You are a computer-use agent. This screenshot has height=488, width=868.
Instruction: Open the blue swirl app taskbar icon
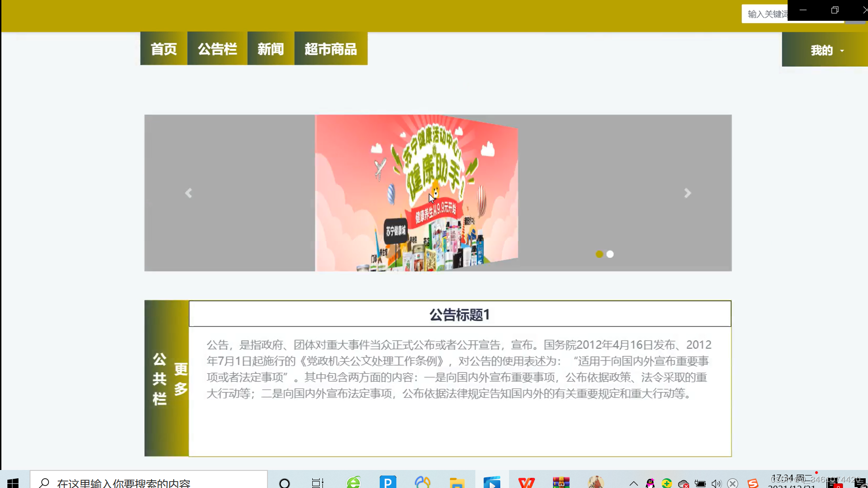pos(423,482)
